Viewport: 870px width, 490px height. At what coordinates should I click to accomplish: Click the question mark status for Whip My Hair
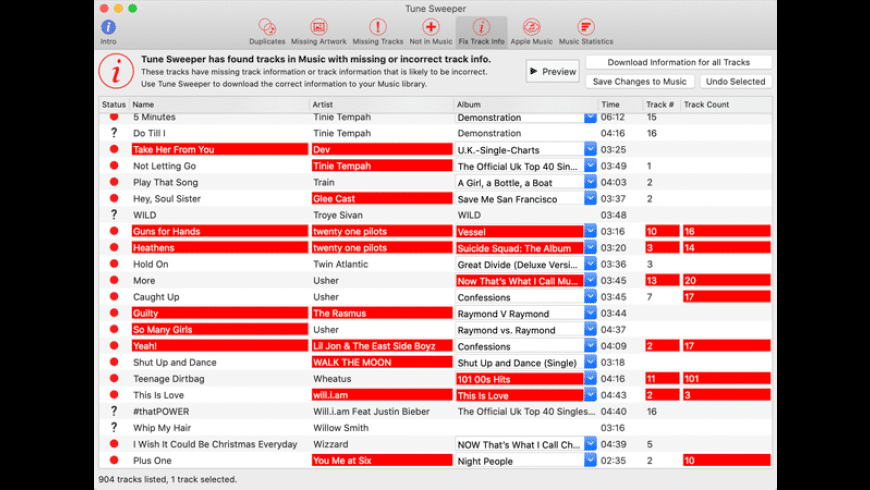point(114,427)
